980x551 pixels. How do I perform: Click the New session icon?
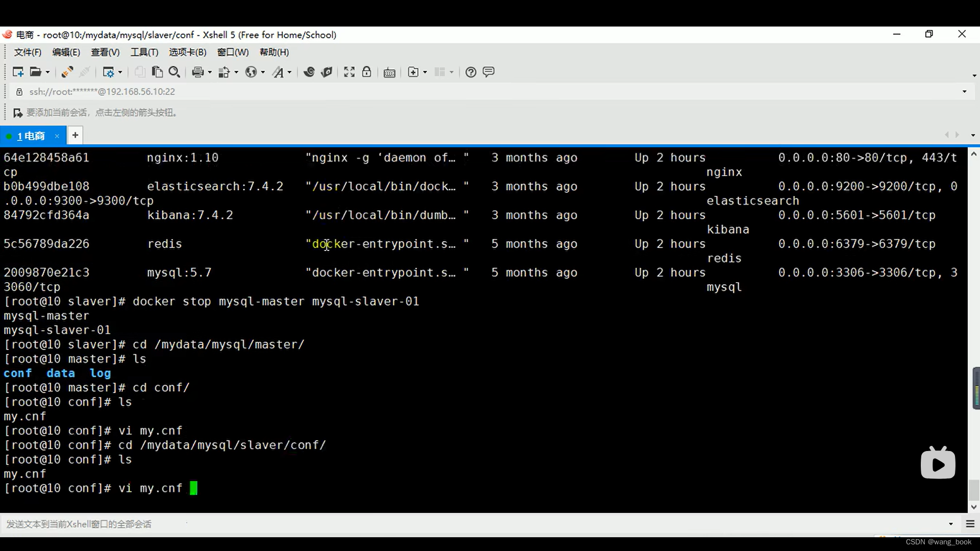point(18,72)
